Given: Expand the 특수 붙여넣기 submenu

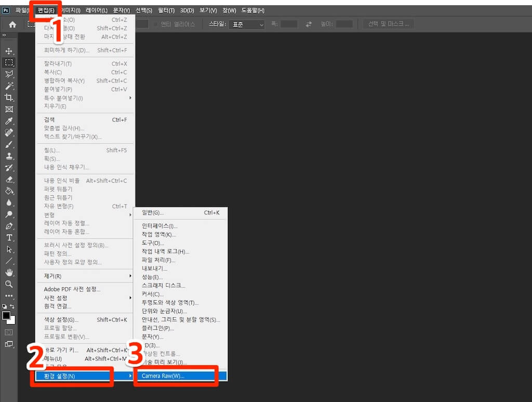Looking at the screenshot, I should [x=85, y=98].
